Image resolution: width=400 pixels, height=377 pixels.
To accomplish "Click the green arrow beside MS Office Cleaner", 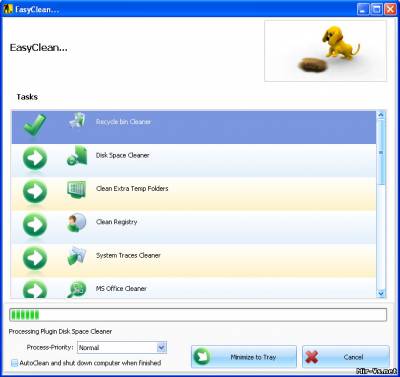I will coord(35,289).
